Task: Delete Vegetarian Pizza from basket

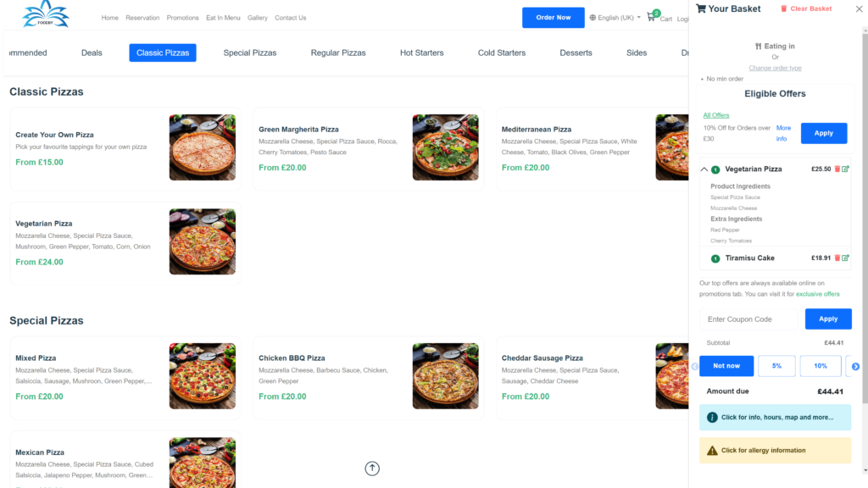Action: click(837, 169)
